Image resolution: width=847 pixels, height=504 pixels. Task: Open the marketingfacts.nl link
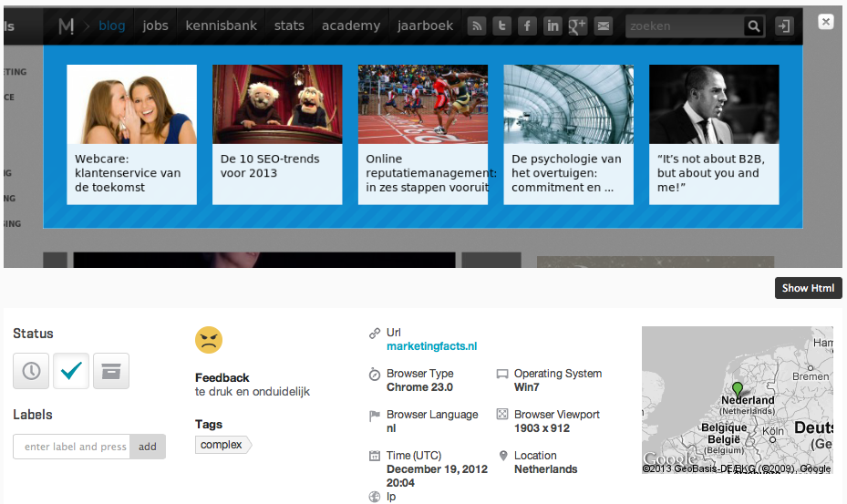click(431, 346)
